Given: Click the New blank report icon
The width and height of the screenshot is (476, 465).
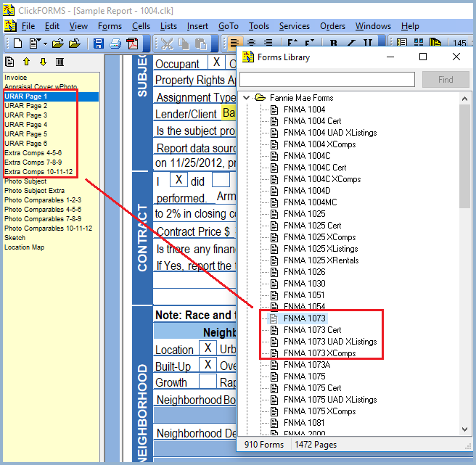Looking at the screenshot, I should 18,44.
